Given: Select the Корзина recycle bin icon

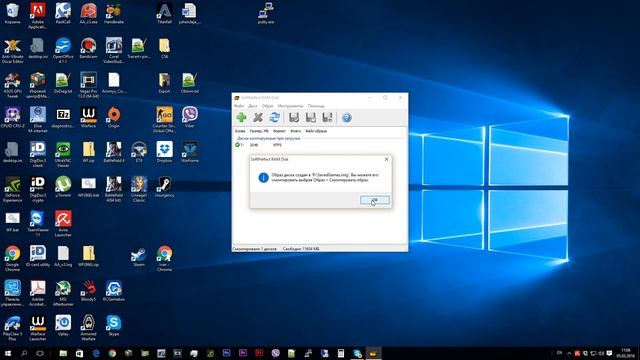Looking at the screenshot, I should [13, 14].
